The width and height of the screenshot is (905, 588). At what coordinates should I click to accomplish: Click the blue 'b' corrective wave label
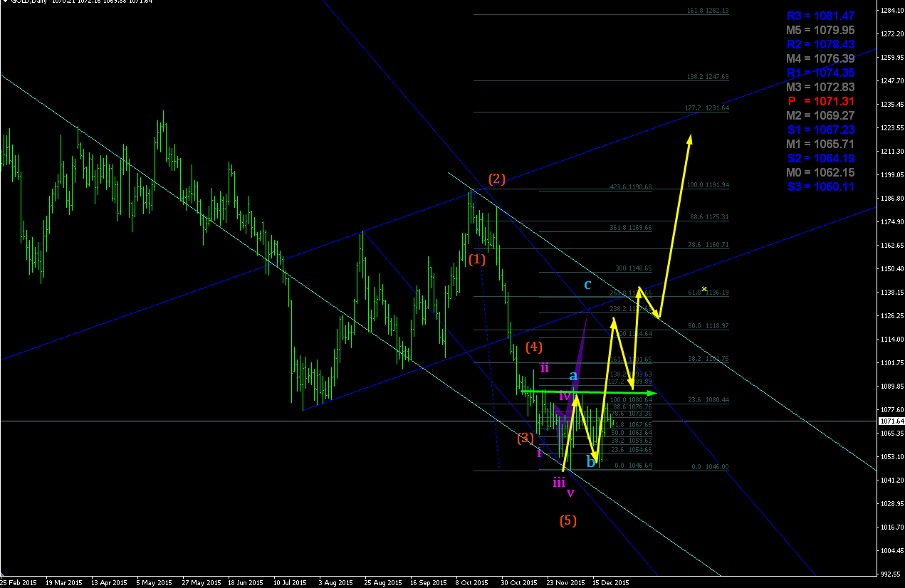(591, 461)
